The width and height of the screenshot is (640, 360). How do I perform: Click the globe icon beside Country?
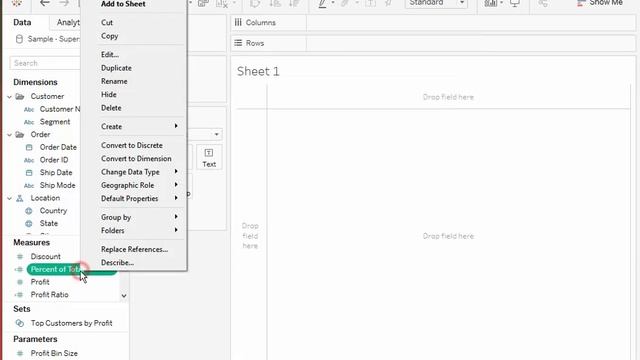tap(29, 211)
